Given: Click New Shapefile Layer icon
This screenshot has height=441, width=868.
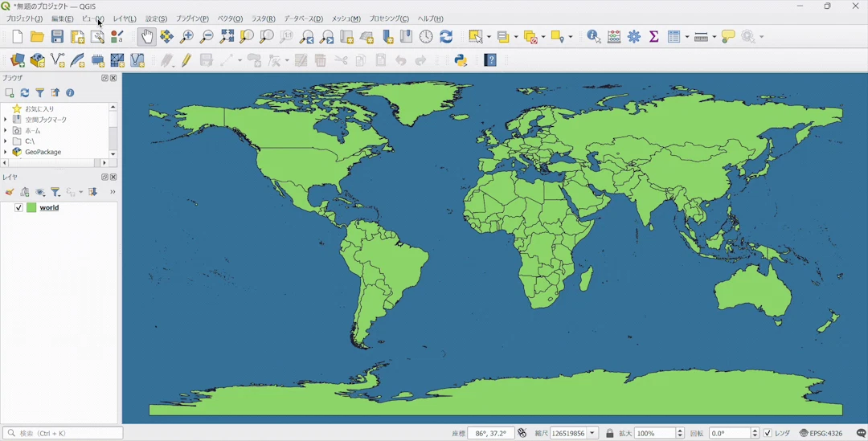Looking at the screenshot, I should tap(58, 59).
